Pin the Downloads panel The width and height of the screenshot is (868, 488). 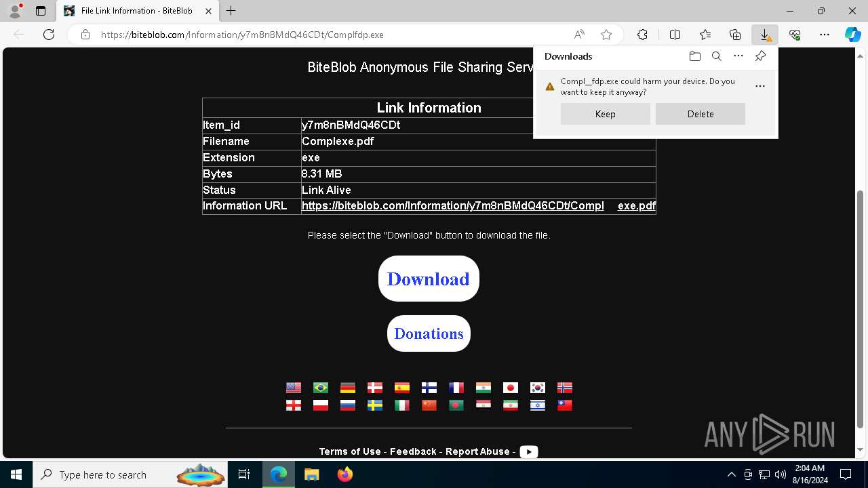point(760,56)
